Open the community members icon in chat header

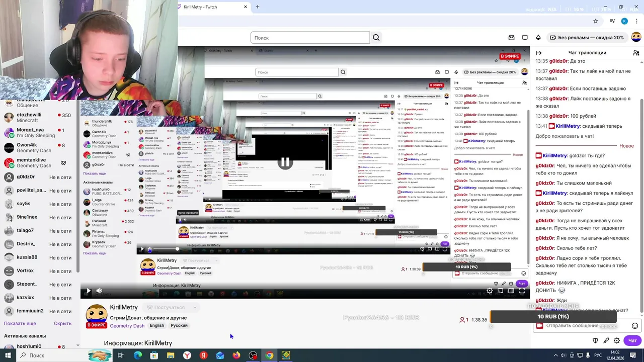click(636, 53)
